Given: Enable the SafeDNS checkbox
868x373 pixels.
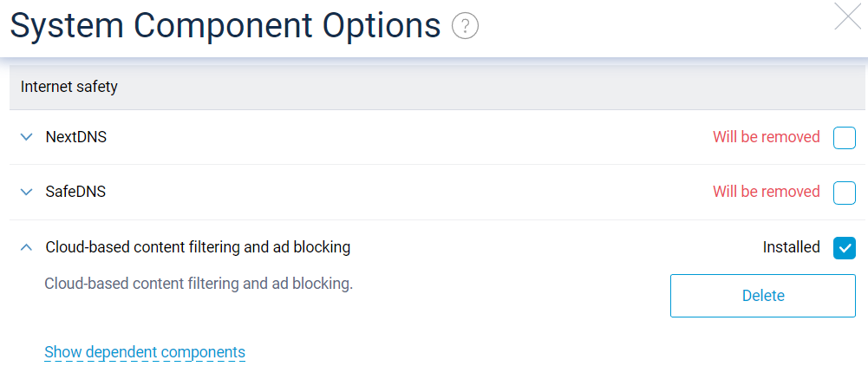Looking at the screenshot, I should (x=844, y=193).
